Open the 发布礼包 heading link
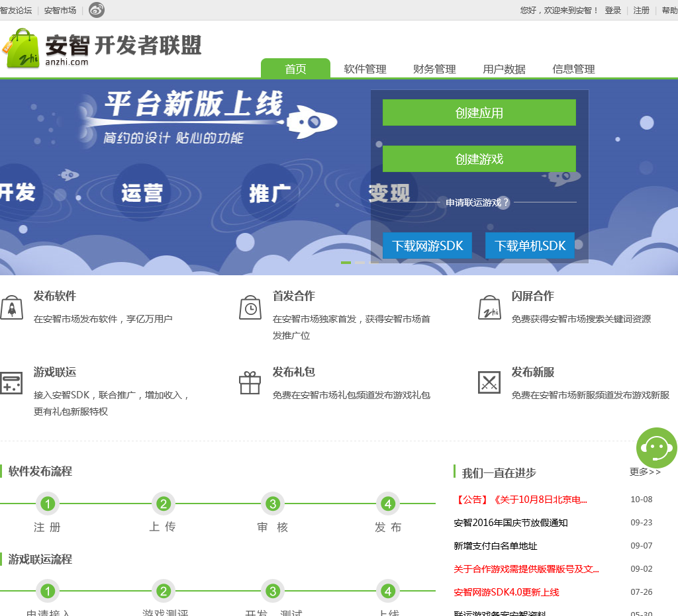The height and width of the screenshot is (616, 678). [x=293, y=372]
